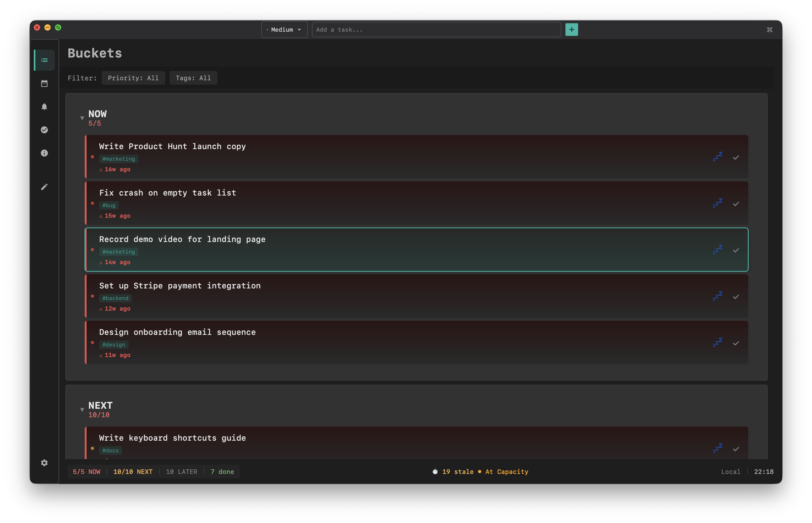Select task 'Design onboarding email sequence'
The height and width of the screenshot is (523, 812).
point(417,343)
